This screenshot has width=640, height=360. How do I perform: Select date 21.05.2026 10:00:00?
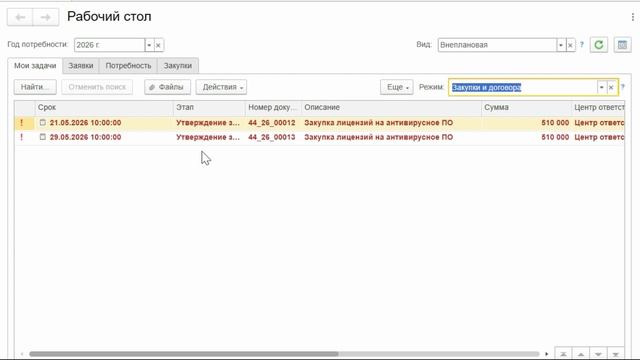(x=85, y=123)
